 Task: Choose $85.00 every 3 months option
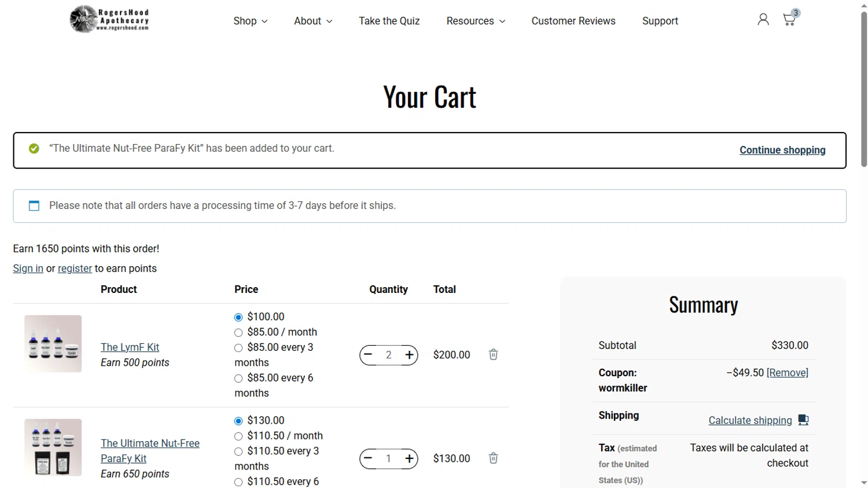click(x=238, y=348)
